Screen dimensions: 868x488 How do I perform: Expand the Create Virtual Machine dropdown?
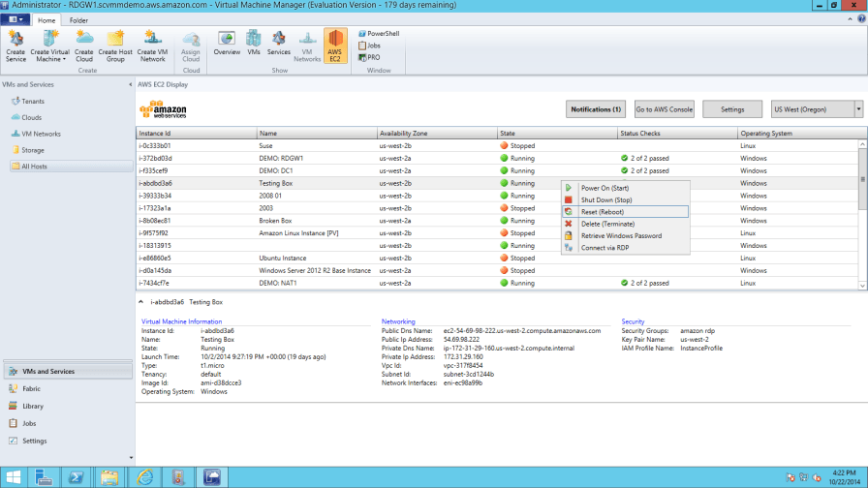64,59
